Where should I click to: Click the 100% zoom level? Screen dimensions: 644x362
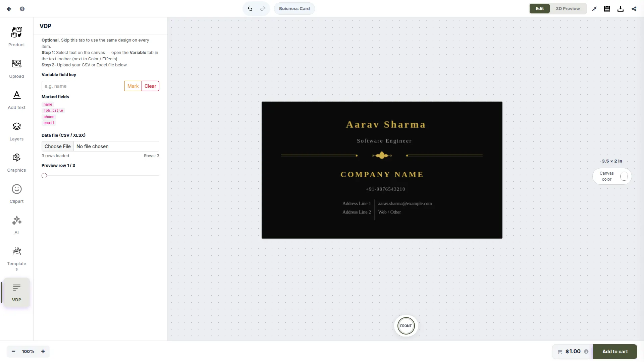point(28,352)
